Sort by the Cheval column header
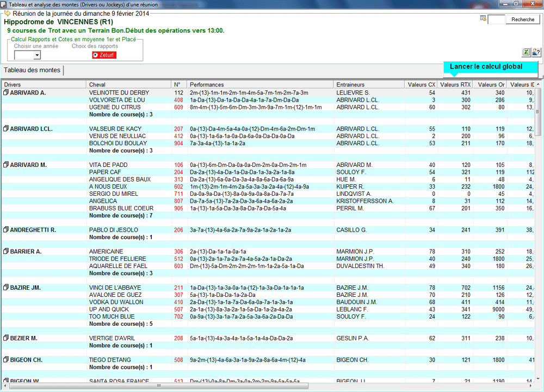 [128, 85]
